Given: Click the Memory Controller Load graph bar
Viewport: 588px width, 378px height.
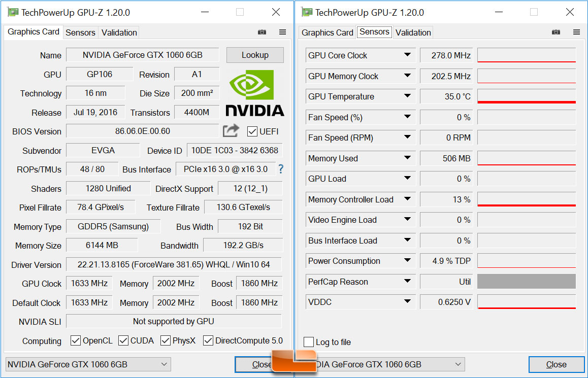Looking at the screenshot, I should coord(527,199).
